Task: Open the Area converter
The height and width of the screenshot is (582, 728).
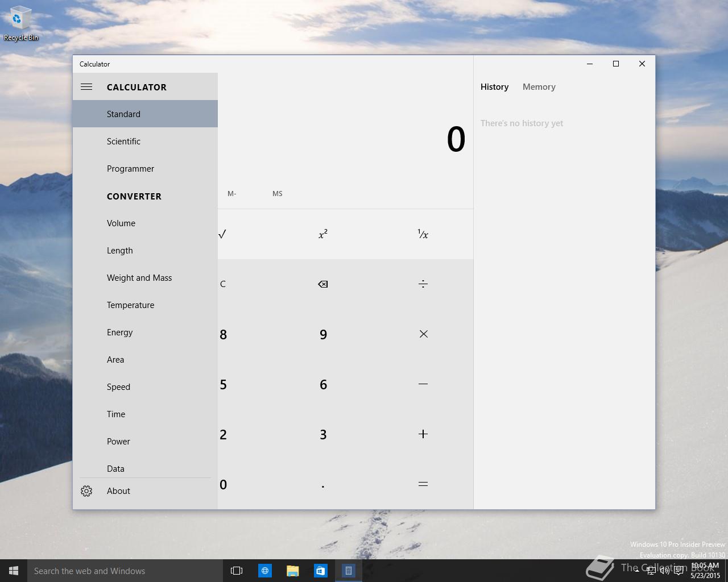Action: (x=145, y=359)
